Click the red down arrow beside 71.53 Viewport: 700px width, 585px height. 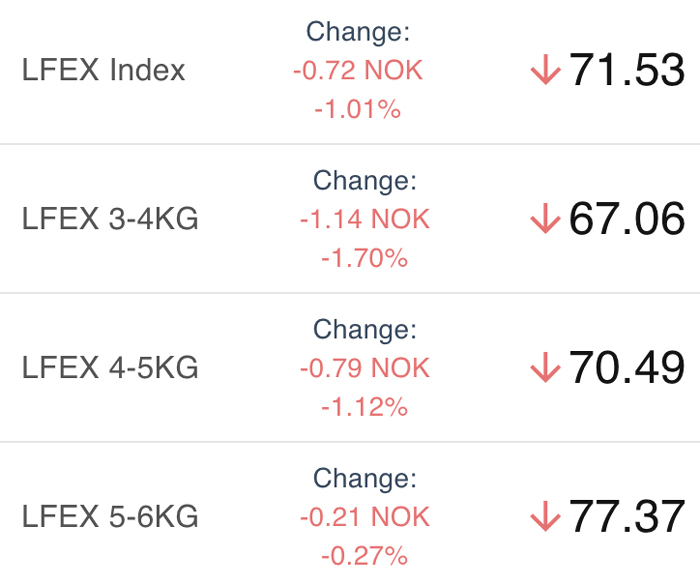545,69
